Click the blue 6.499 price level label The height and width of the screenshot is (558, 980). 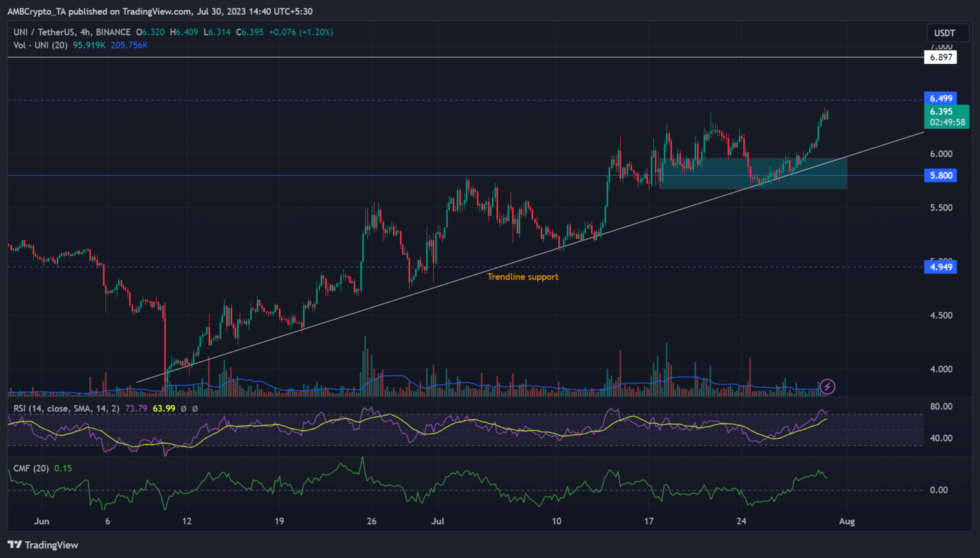940,98
